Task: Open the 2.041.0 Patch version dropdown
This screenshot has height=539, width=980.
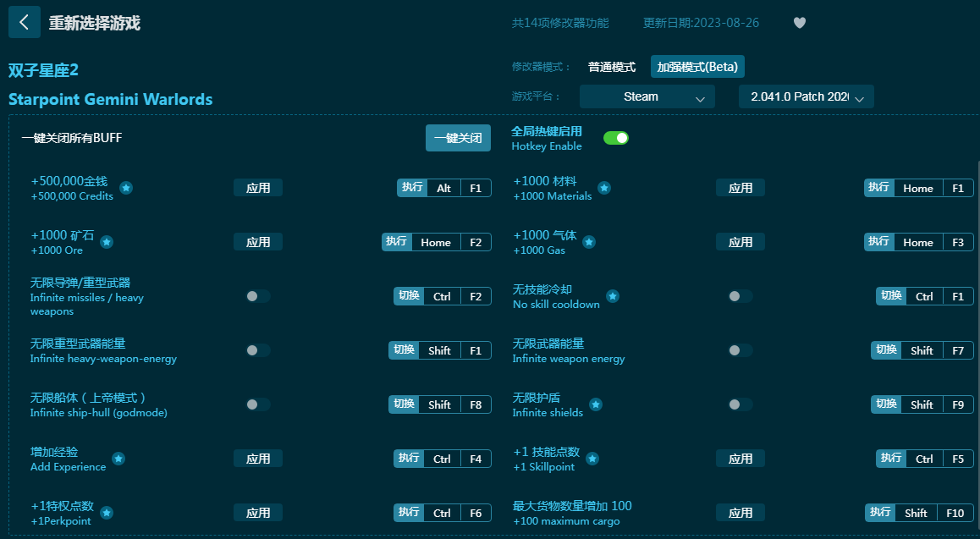Action: pos(807,96)
